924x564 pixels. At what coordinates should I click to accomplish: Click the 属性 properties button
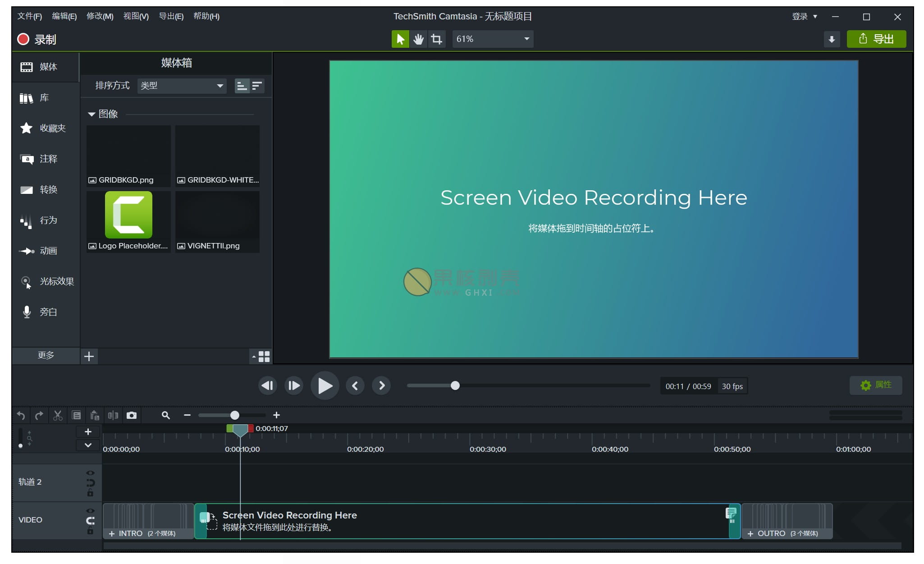click(x=876, y=385)
